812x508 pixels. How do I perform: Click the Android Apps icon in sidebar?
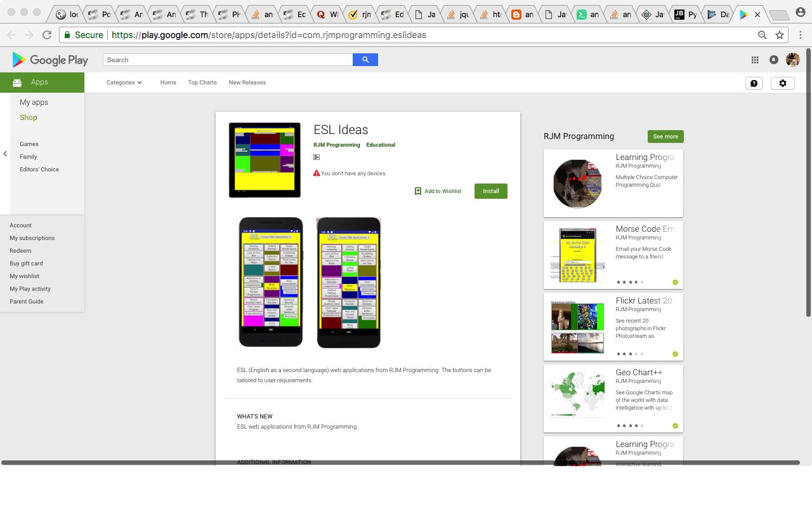[17, 83]
